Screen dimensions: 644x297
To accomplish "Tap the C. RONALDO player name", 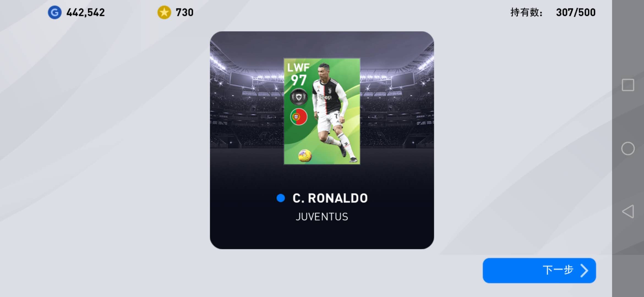I will [330, 198].
